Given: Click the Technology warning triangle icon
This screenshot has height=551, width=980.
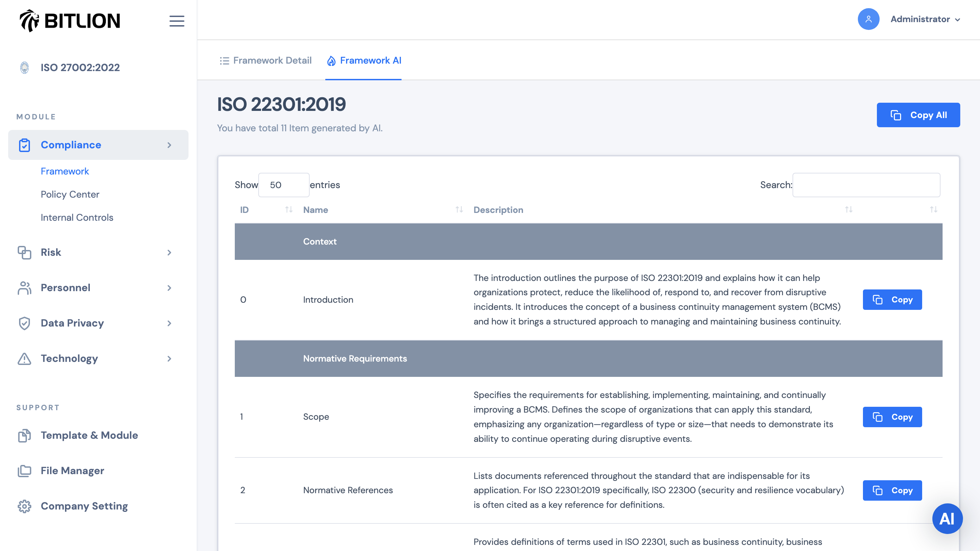Looking at the screenshot, I should [24, 358].
